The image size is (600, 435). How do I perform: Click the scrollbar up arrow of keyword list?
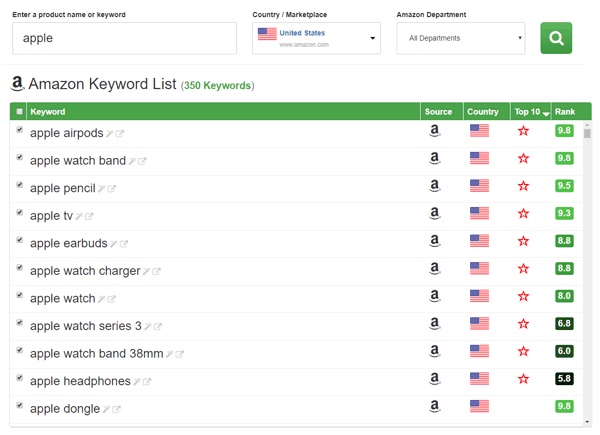coord(587,125)
